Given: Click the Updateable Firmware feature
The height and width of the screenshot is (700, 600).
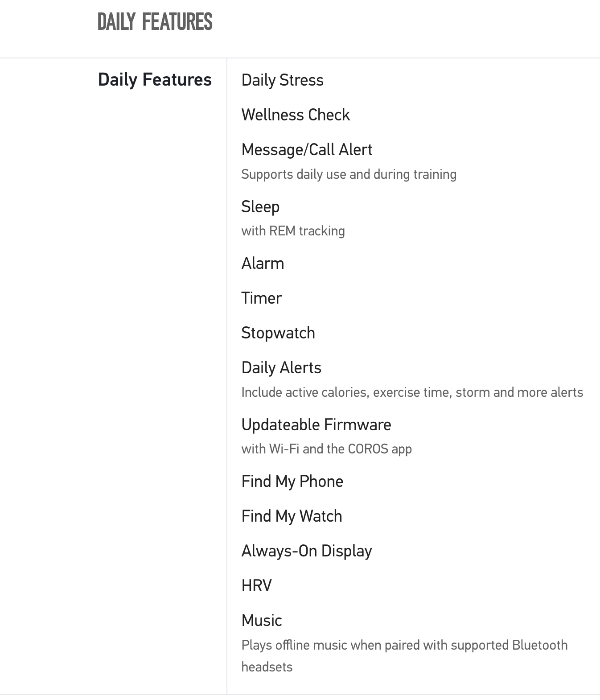Looking at the screenshot, I should tap(316, 425).
